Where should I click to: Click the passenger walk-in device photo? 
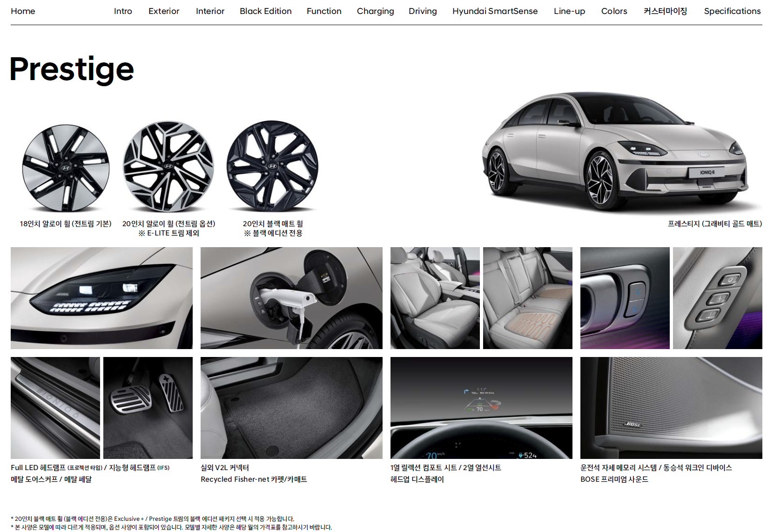718,298
